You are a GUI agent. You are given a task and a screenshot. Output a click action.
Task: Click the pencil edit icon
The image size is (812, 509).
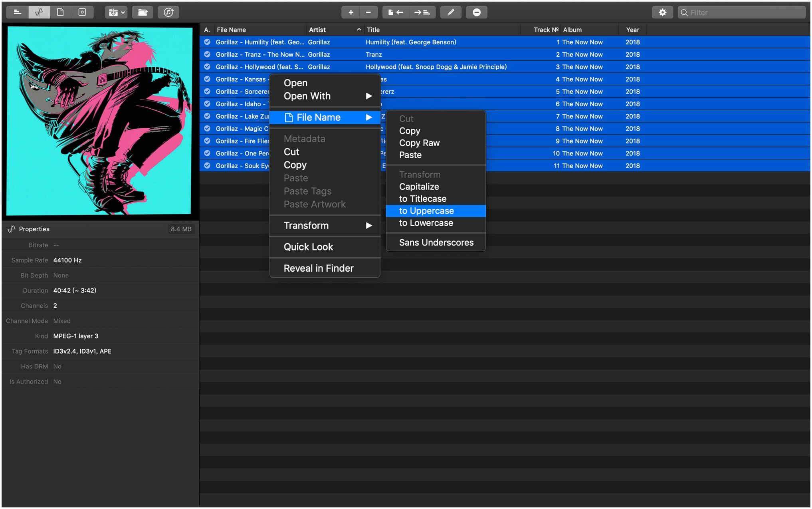click(451, 12)
